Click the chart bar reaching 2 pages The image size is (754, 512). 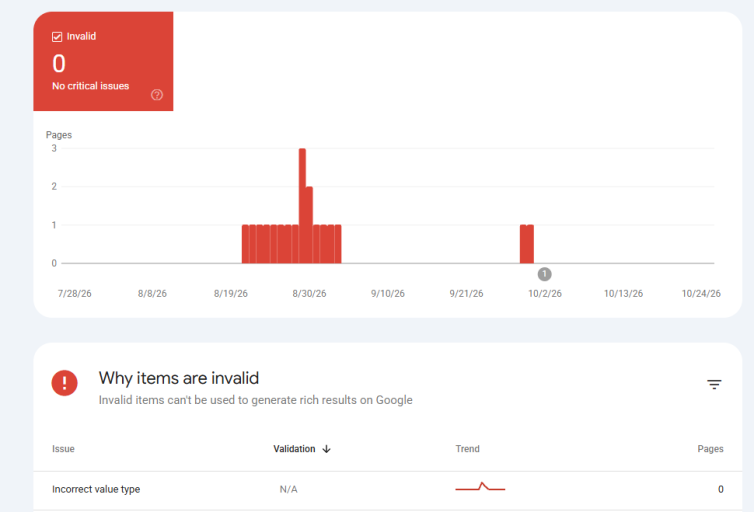pyautogui.click(x=309, y=225)
